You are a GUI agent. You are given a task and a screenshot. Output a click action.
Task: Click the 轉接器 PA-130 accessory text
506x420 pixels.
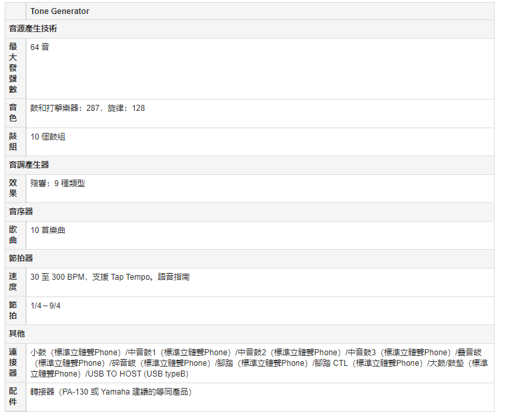(111, 392)
